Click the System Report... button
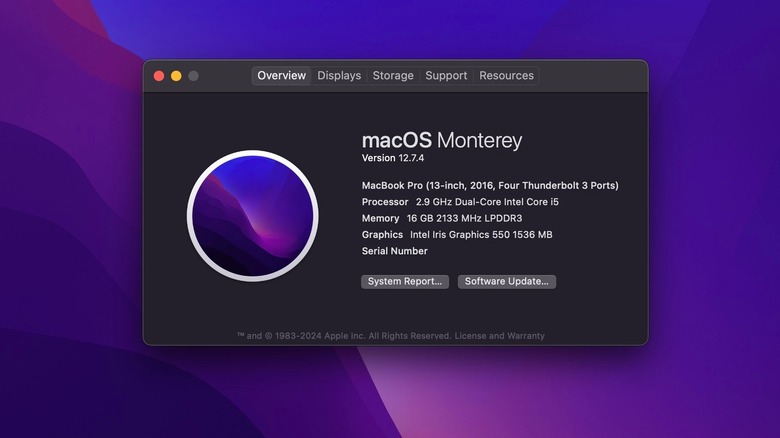This screenshot has height=438, width=780. (x=405, y=282)
